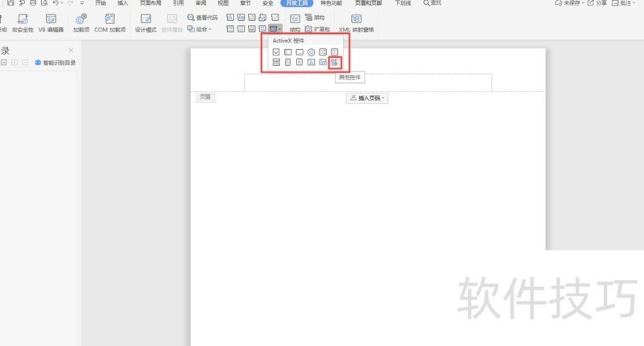Insert plain text content control icon
The width and height of the screenshot is (644, 346).
pos(241,17)
